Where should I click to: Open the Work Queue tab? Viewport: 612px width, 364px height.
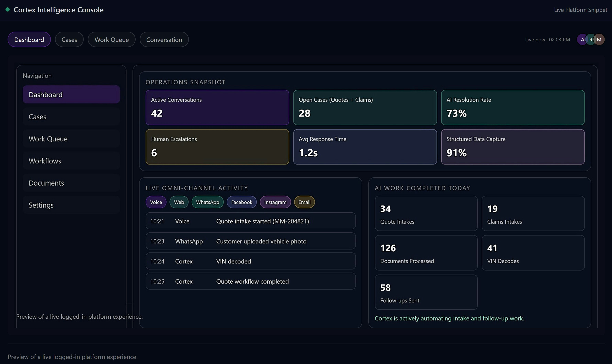click(x=112, y=39)
